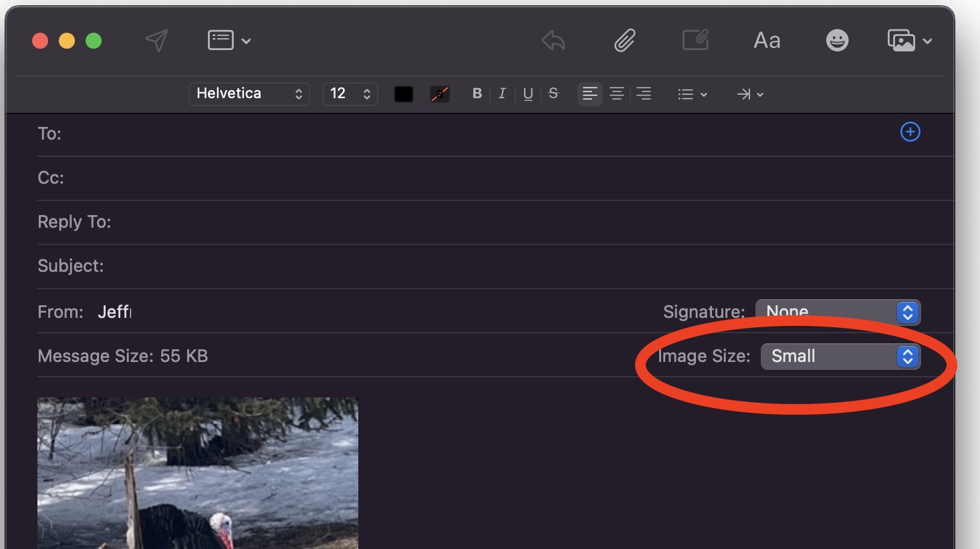Toggle the format bar with Aa icon
The width and height of the screenshot is (980, 549).
click(x=767, y=41)
